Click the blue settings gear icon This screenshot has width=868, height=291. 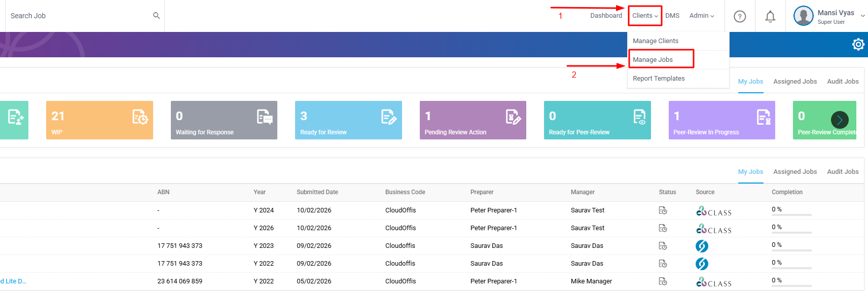tap(858, 45)
